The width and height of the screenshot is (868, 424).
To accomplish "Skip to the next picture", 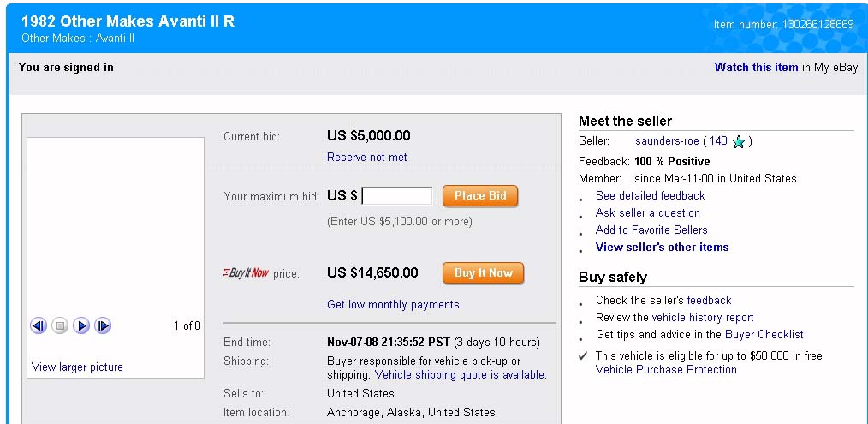I will coord(103,325).
